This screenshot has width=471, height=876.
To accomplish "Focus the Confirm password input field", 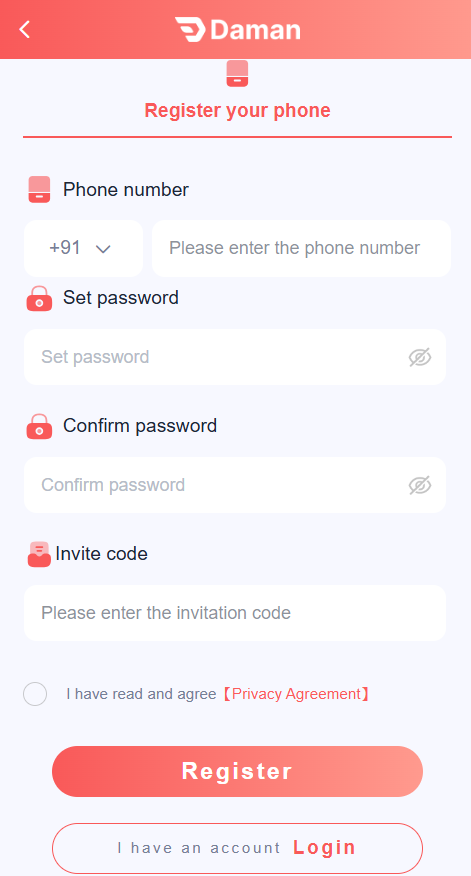I will pyautogui.click(x=235, y=485).
